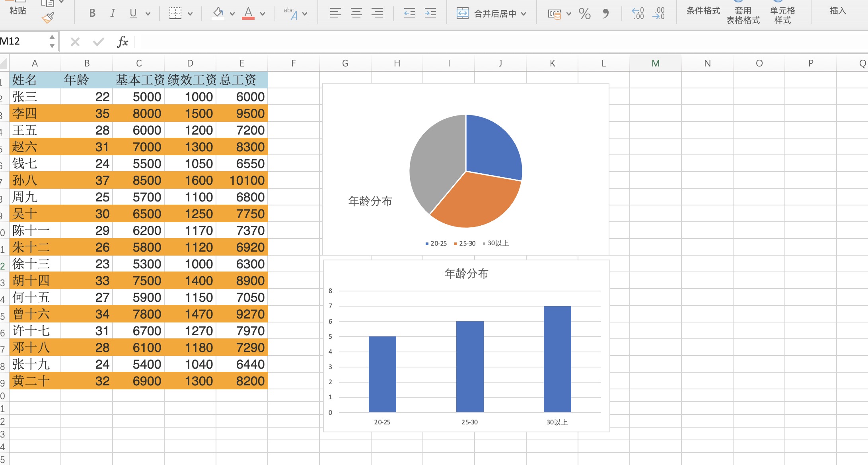The image size is (868, 465).
Task: Expand accounting format dropdown arrow
Action: pos(569,14)
